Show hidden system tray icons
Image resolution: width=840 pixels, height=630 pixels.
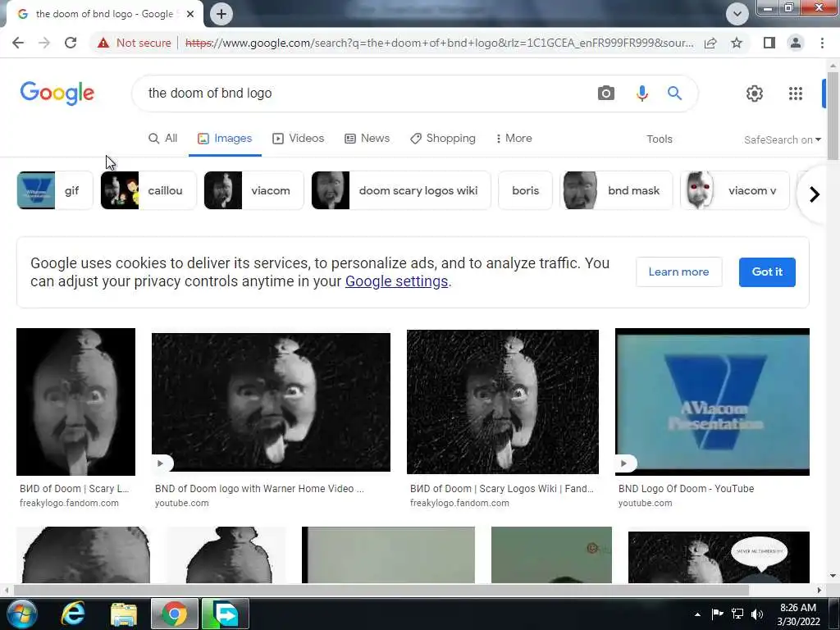pos(697,614)
